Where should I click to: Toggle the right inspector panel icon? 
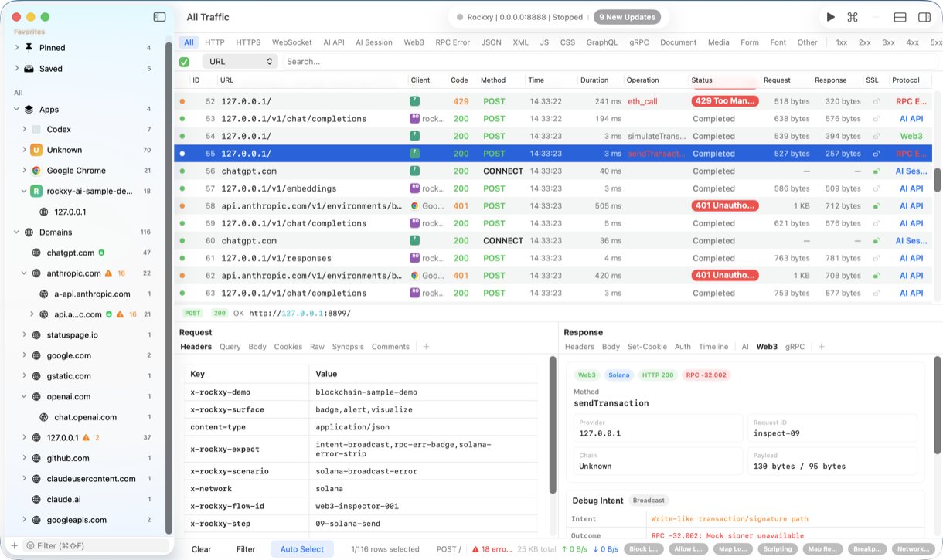(924, 17)
